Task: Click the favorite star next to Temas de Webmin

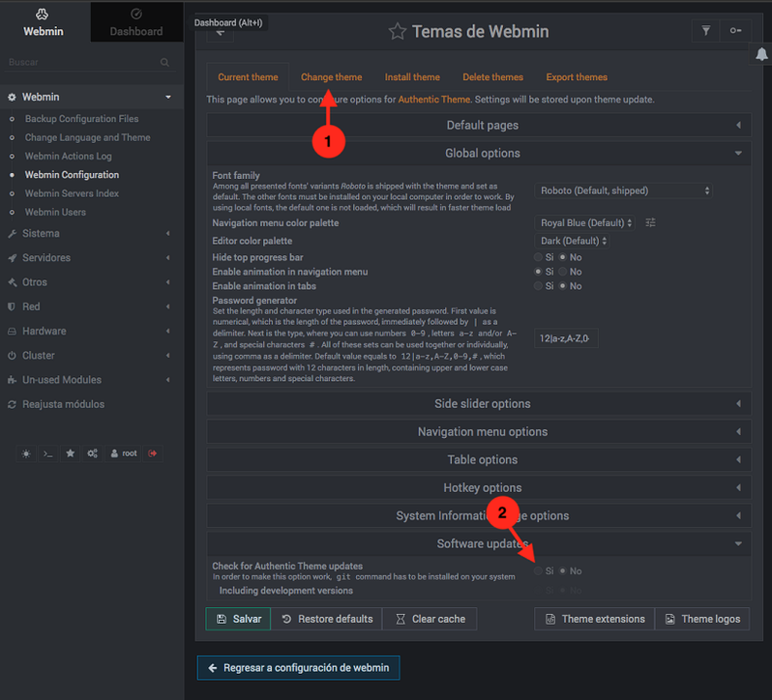Action: click(x=398, y=32)
